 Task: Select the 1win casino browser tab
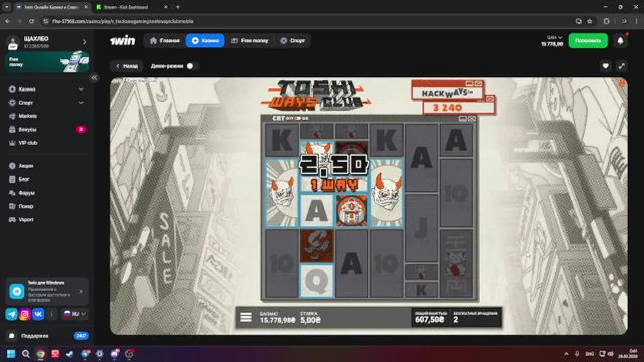tap(51, 7)
